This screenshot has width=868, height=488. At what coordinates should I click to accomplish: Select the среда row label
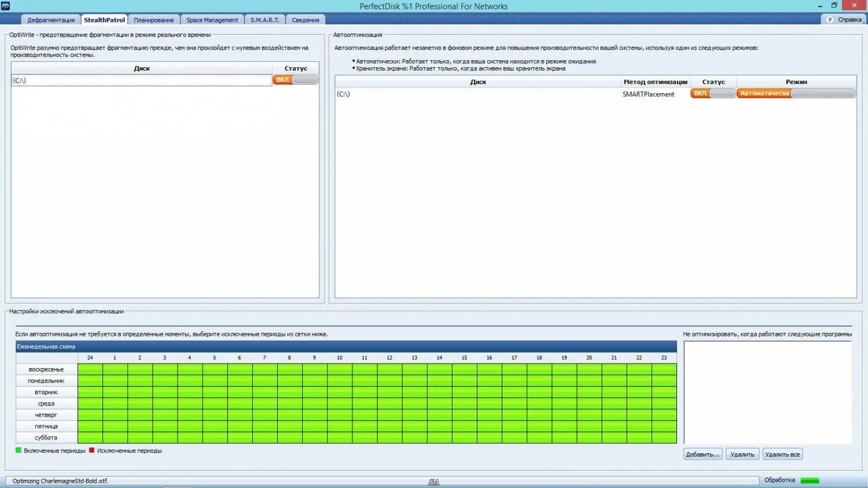[46, 403]
